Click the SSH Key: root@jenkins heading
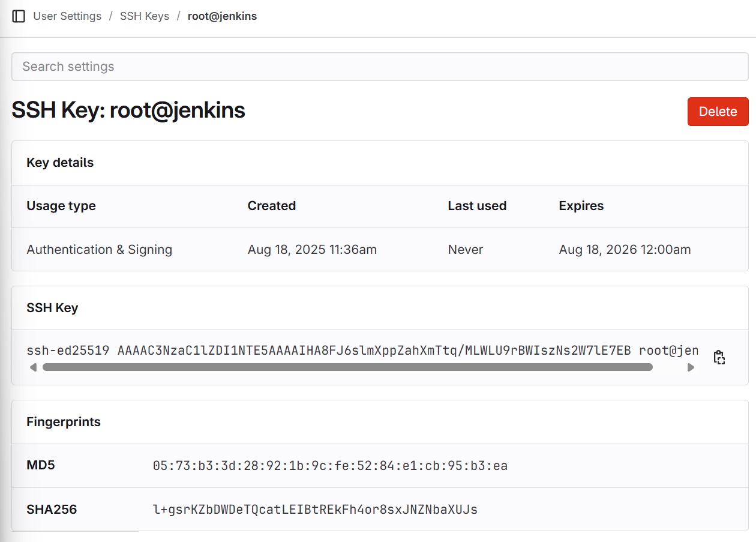This screenshot has width=756, height=542. pyautogui.click(x=128, y=110)
